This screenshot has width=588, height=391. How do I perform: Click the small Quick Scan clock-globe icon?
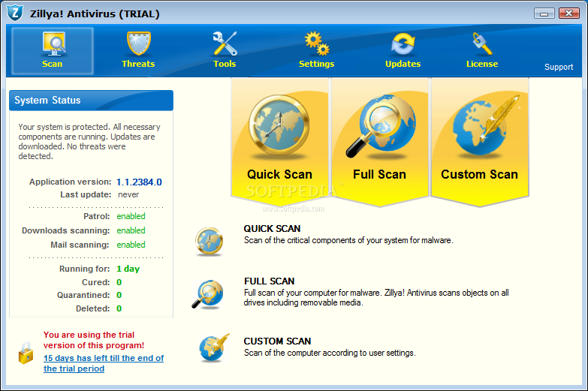point(210,242)
